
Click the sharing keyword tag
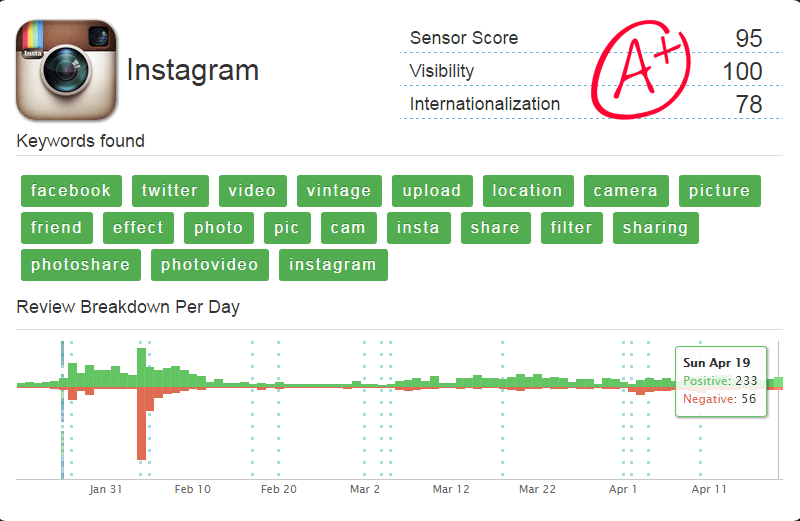tap(655, 228)
